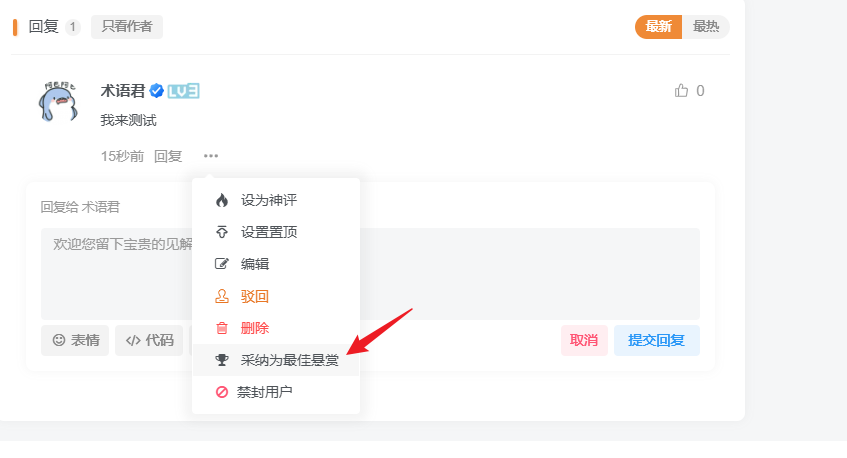Viewport: 847px width, 458px height.
Task: Click the thumbs-up like icon
Action: 682,91
